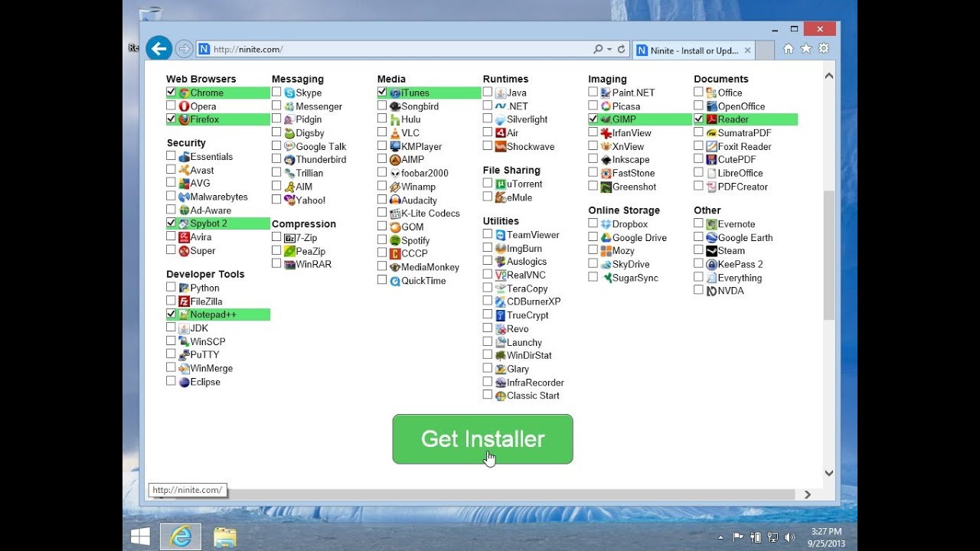Check the TrueCrypt checkbox
The width and height of the screenshot is (980, 551).
(488, 315)
